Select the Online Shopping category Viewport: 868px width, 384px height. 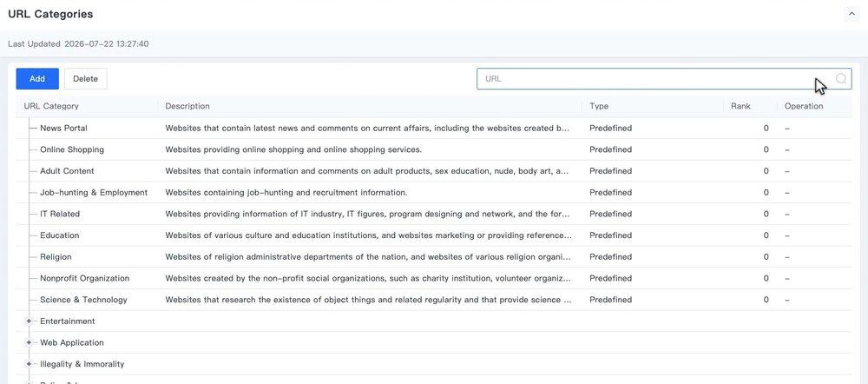tap(72, 149)
